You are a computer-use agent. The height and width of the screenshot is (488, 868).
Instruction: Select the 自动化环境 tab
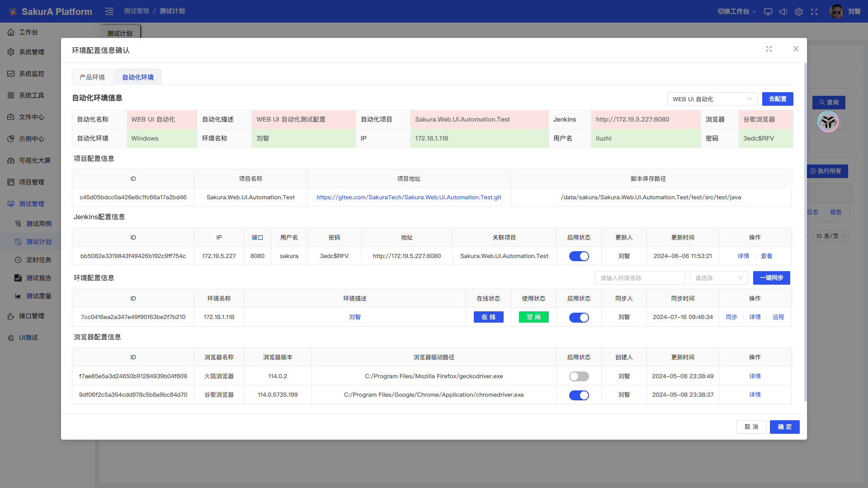tap(138, 77)
